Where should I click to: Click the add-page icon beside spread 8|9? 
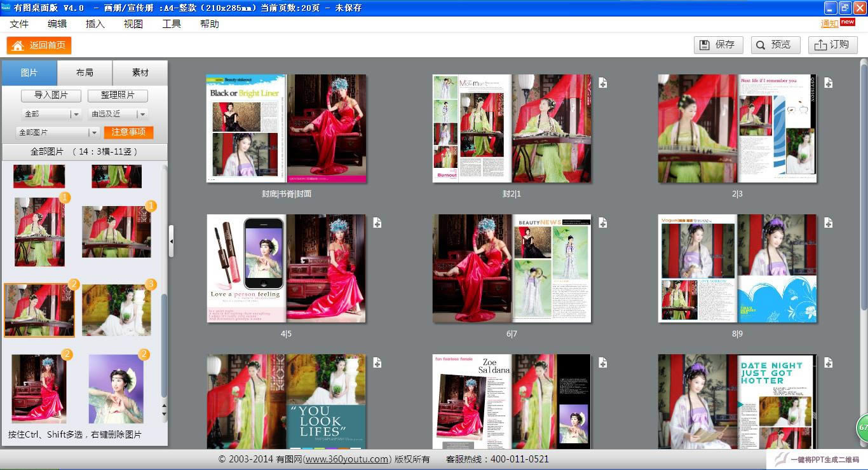tap(828, 223)
